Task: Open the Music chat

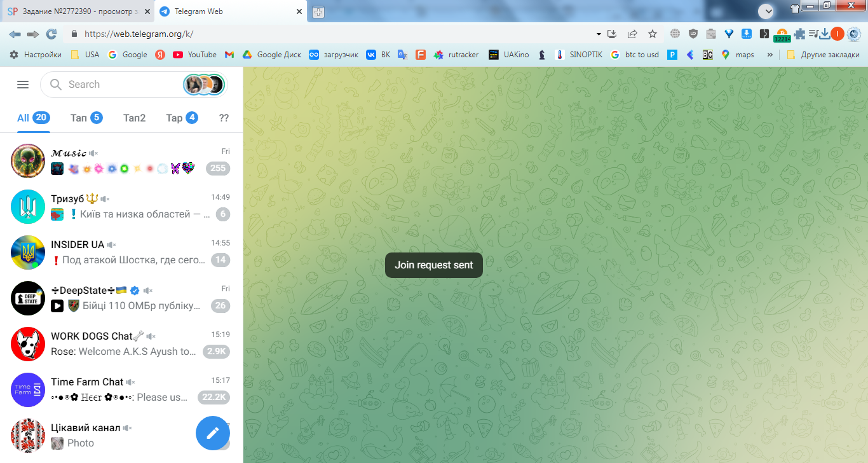Action: [121, 161]
